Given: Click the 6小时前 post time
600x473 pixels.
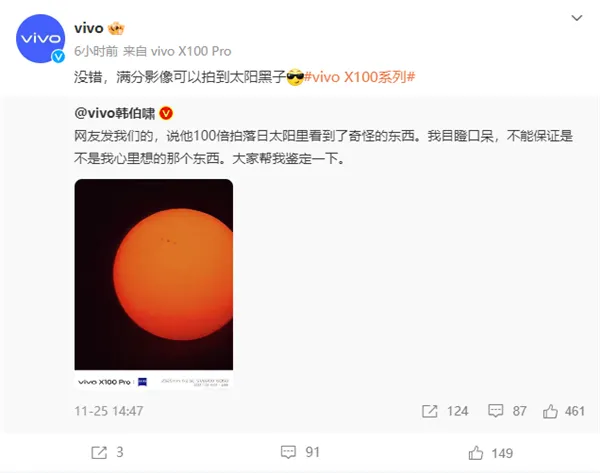Looking at the screenshot, I should tap(96, 51).
